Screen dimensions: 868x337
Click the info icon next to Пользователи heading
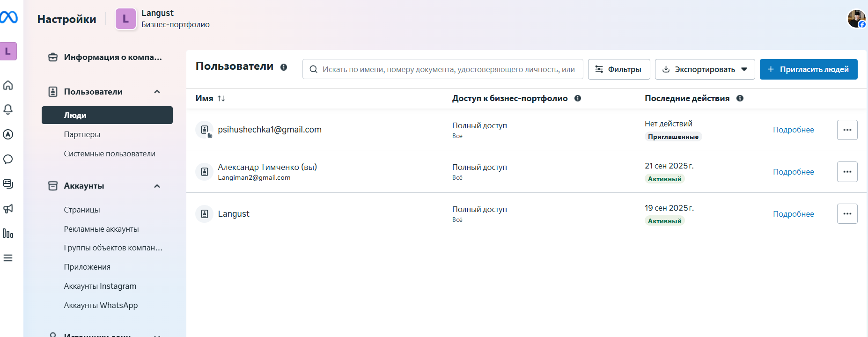284,67
